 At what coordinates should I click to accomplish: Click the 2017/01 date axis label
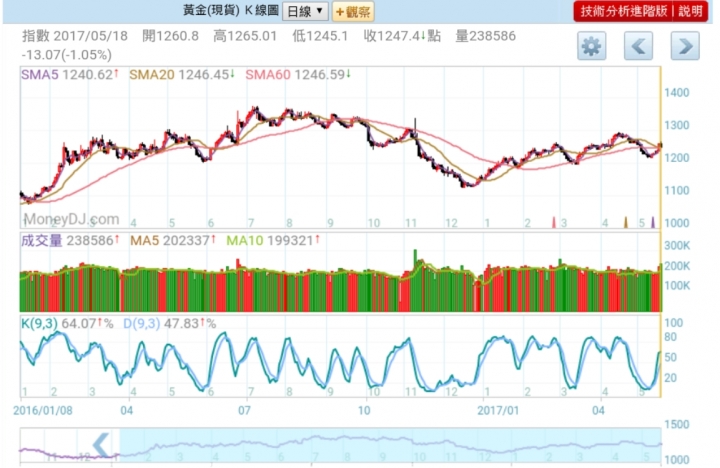coord(498,410)
